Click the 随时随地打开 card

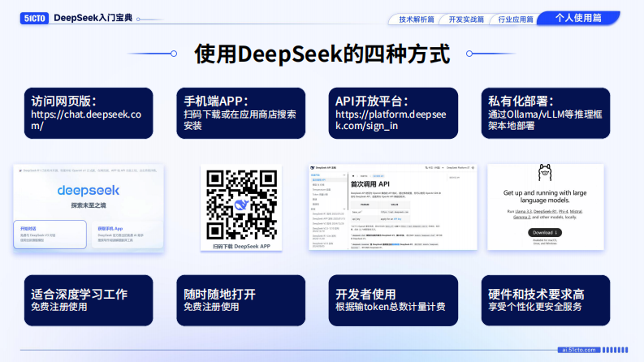pyautogui.click(x=240, y=300)
